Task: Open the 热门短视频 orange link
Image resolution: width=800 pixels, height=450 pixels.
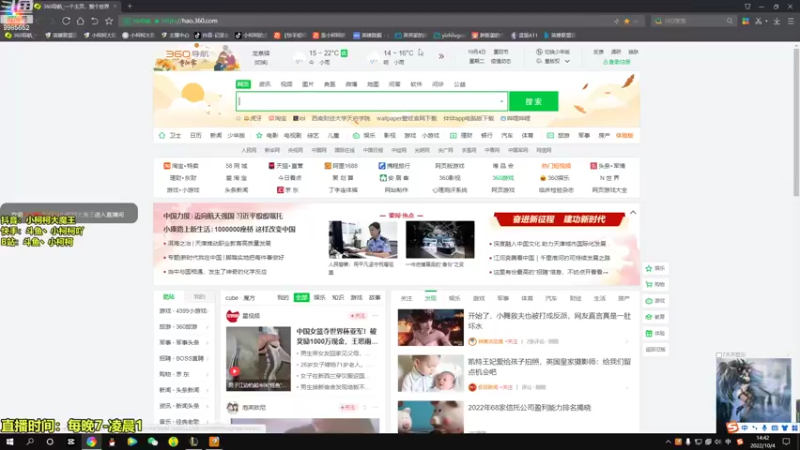Action: pos(556,166)
